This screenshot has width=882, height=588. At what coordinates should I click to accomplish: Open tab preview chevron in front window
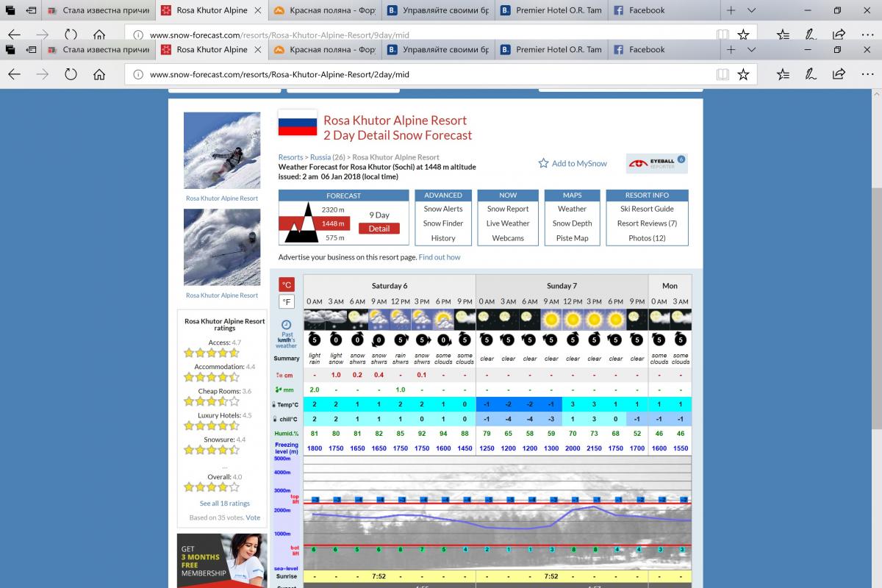(751, 49)
